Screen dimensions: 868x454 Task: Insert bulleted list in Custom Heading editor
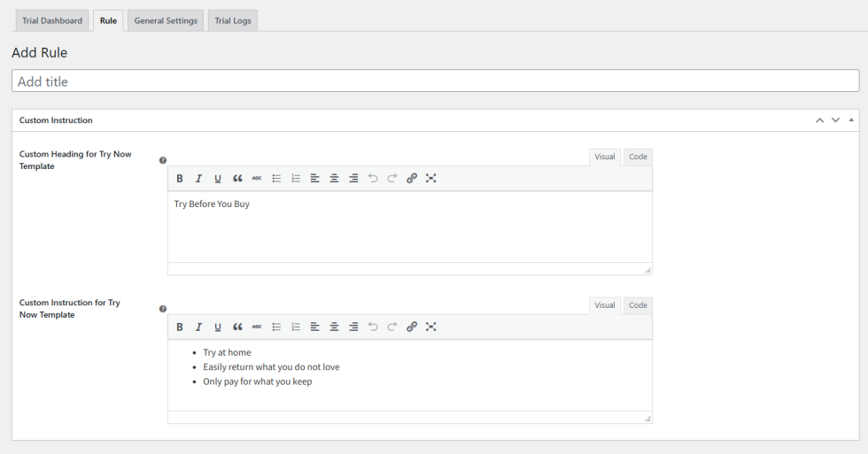pos(276,178)
